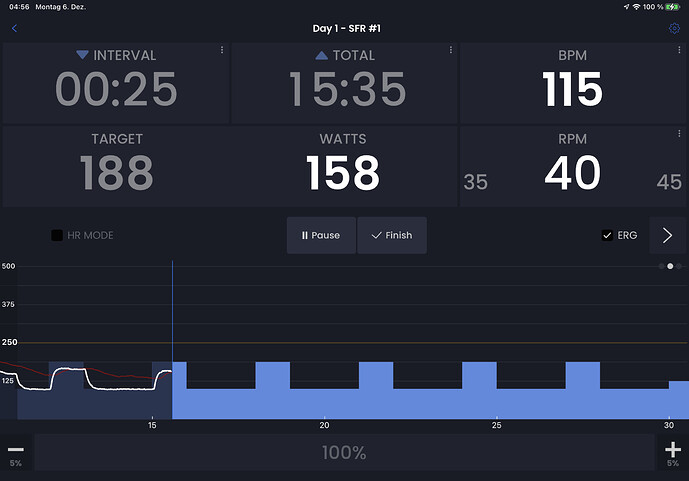Image resolution: width=689 pixels, height=481 pixels.
Task: Select the interval block near minute 25
Action: 479,390
